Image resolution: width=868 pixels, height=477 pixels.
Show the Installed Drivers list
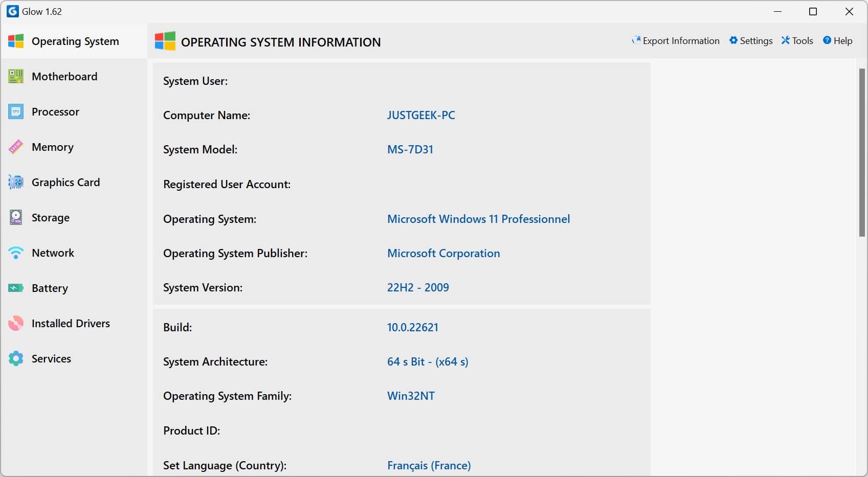(x=74, y=323)
